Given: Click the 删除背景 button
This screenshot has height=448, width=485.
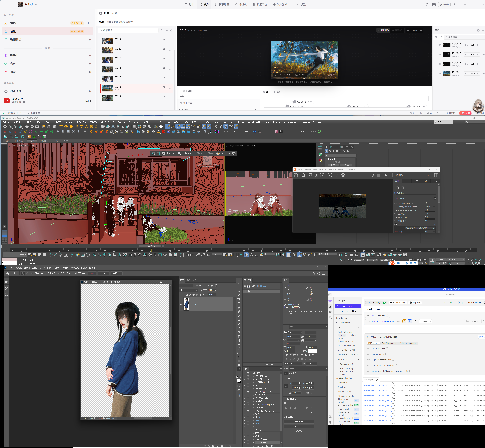Looking at the screenshot, I should pyautogui.click(x=299, y=422).
